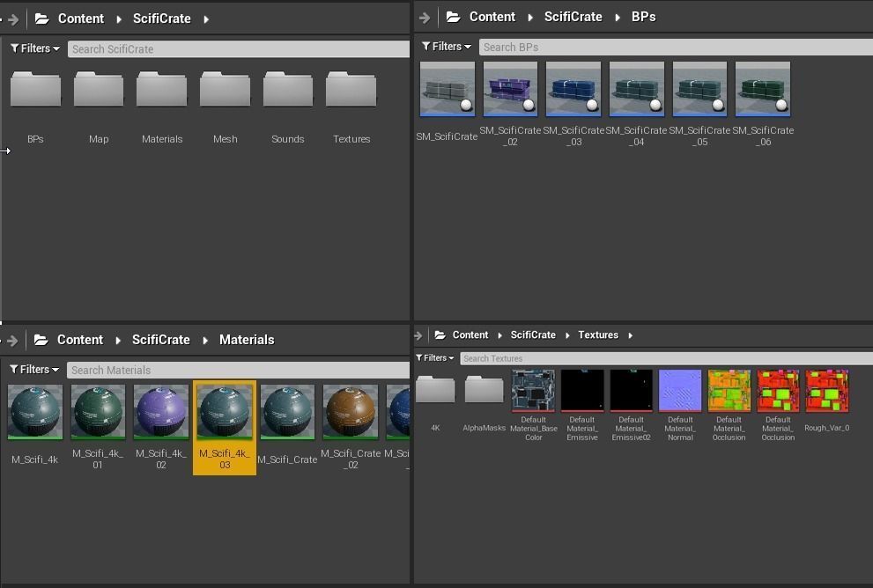Select the purple M_Scifi_4k_02 material

click(161, 412)
